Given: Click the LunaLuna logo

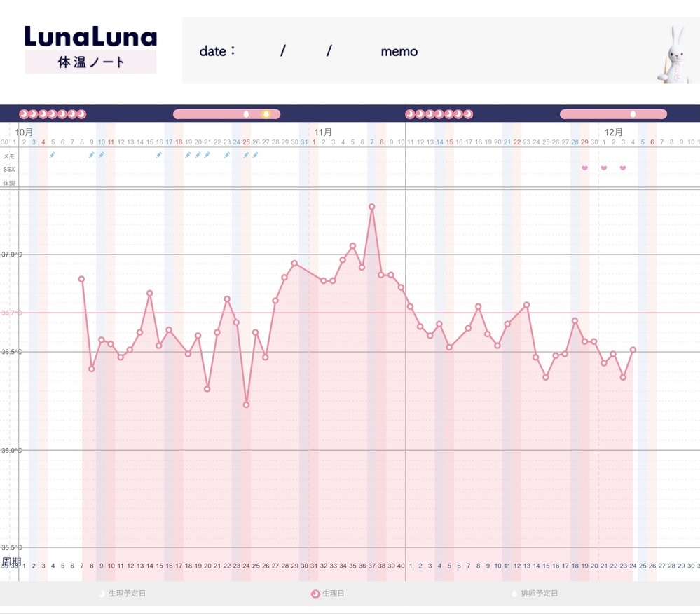Looking at the screenshot, I should tap(90, 36).
